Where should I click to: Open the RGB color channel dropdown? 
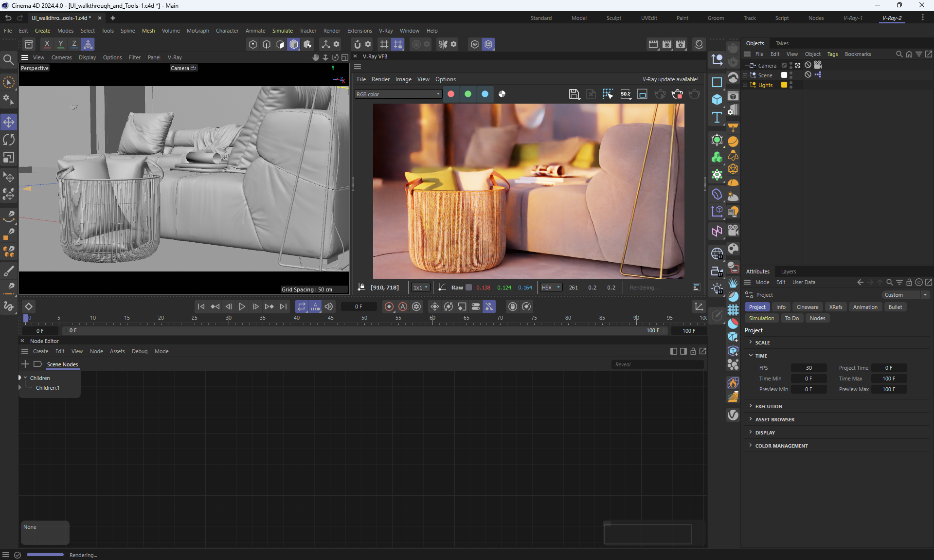398,94
